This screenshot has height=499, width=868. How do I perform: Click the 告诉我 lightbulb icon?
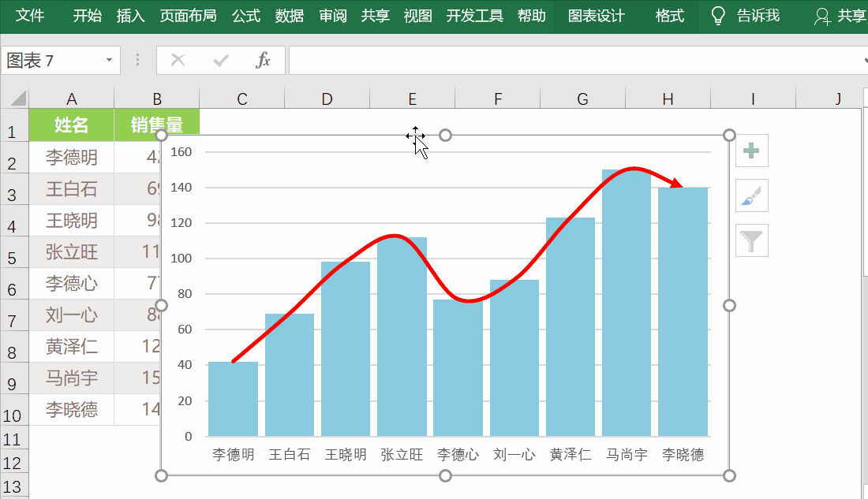click(717, 15)
